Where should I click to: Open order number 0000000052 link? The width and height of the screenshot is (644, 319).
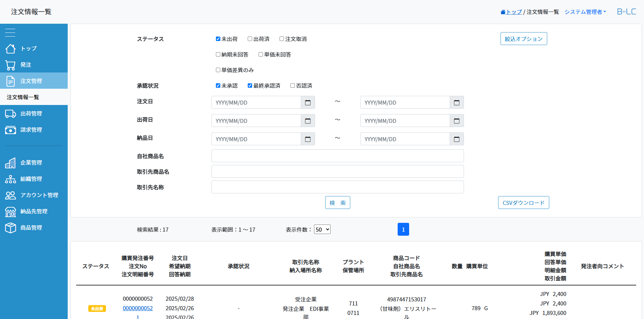tap(138, 308)
